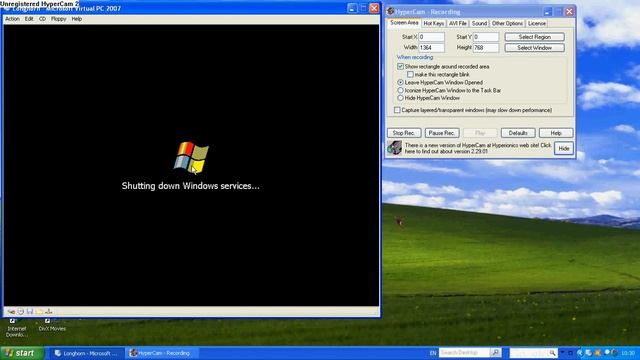Open the new HyperCam version notice link
This screenshot has width=640, height=360.
tap(478, 148)
